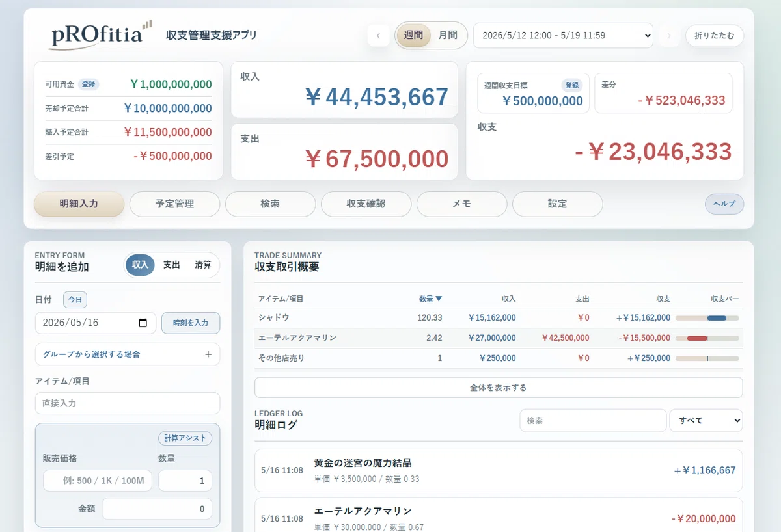Open the 黄金の迷宮の魔力結晶 log entry
This screenshot has height=532, width=781.
[499, 470]
